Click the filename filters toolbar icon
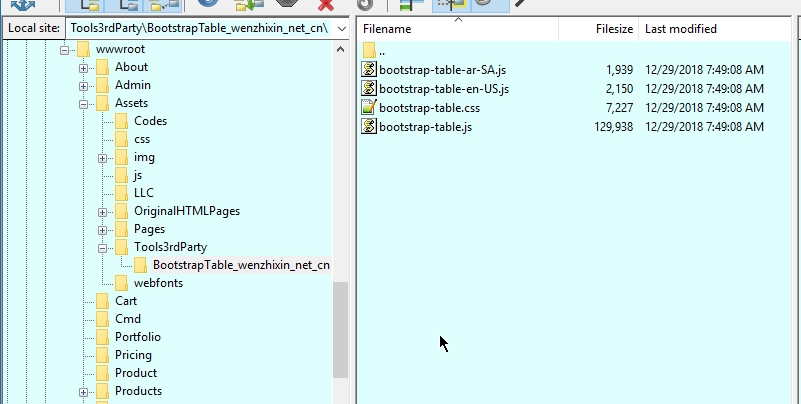Screen dimensions: 801x404 (x=412, y=5)
